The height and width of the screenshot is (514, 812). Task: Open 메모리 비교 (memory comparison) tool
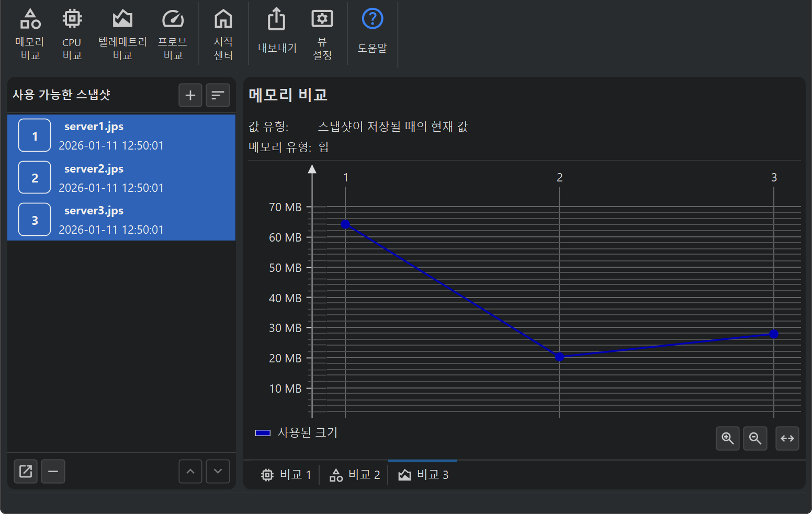(x=30, y=34)
